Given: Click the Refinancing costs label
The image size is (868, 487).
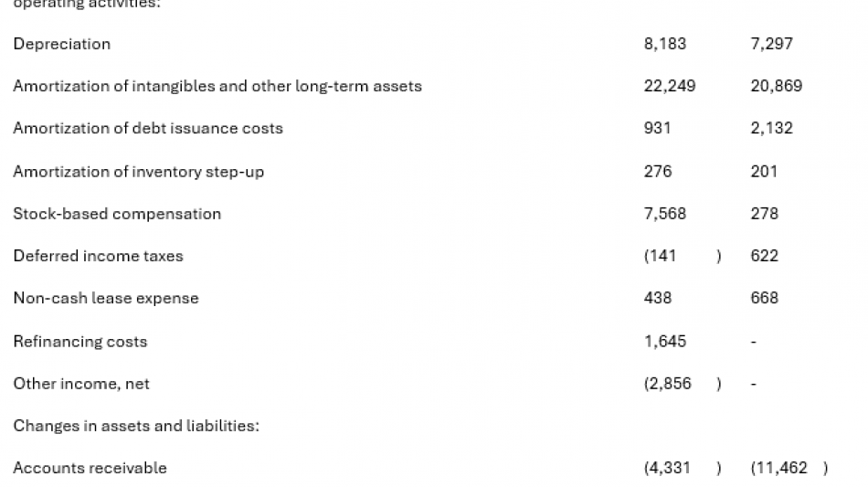Looking at the screenshot, I should (x=79, y=342).
